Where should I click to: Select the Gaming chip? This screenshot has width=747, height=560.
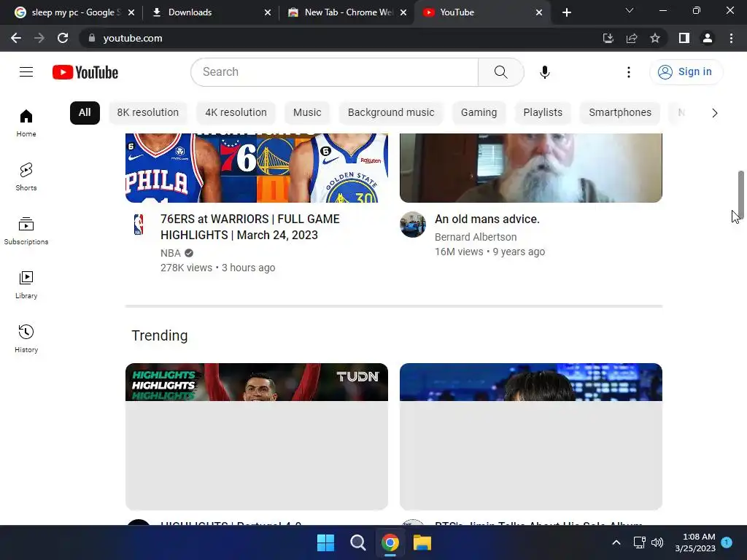coord(479,113)
